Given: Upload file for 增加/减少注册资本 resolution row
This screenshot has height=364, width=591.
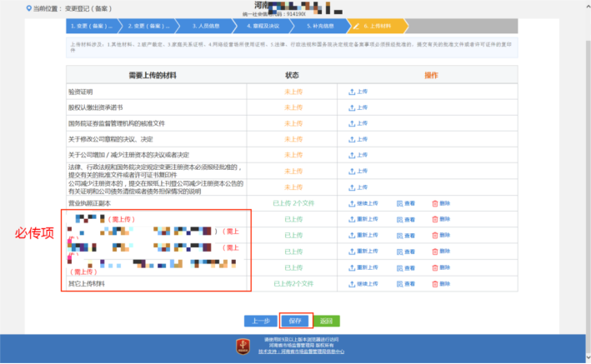Looking at the screenshot, I should coord(358,156).
